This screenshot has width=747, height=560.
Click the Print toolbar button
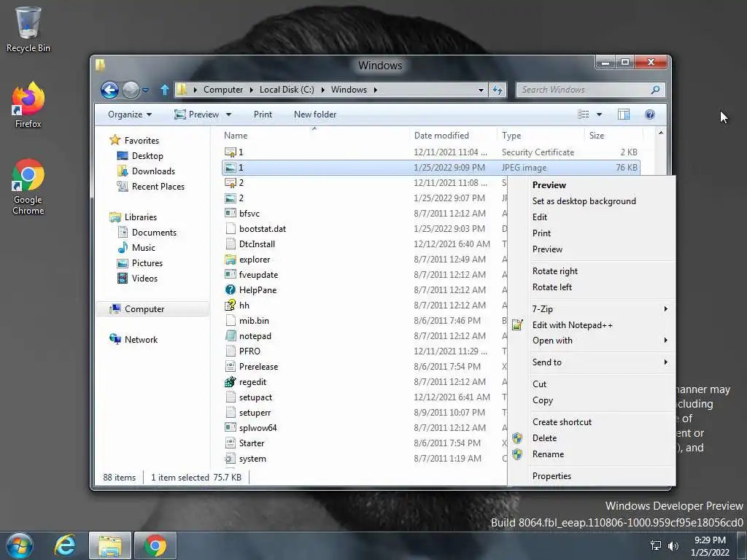coord(263,114)
